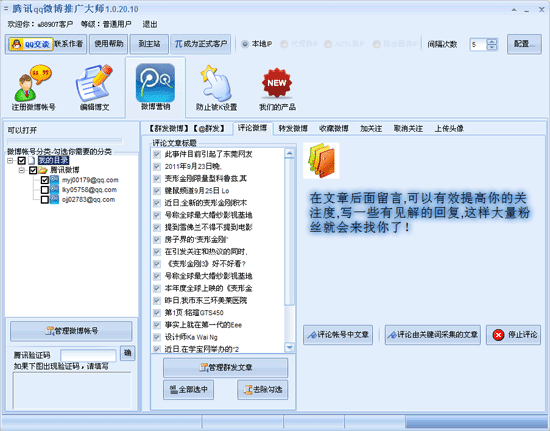Screen dimensions: 550x431
Task: Click the 管理微博帐号 button
Action: [x=71, y=331]
